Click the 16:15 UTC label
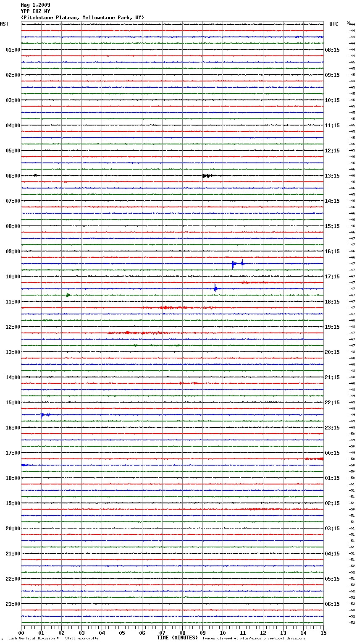357x644 pixels. point(332,251)
